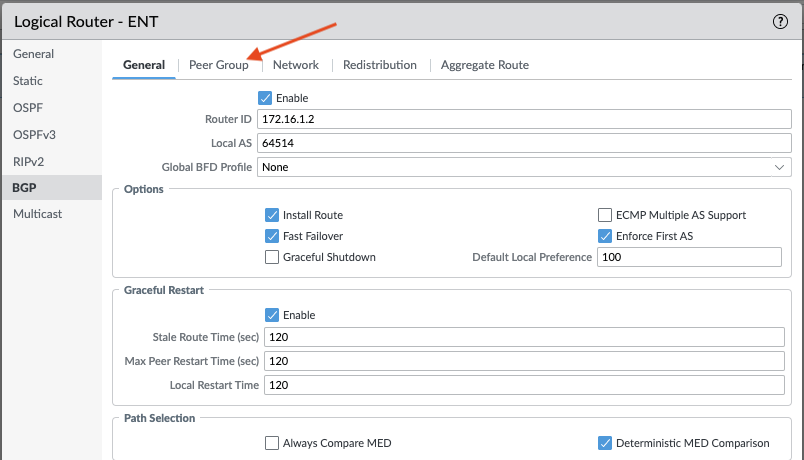Viewport: 804px width, 460px height.
Task: Click the Router ID field
Action: tap(524, 119)
